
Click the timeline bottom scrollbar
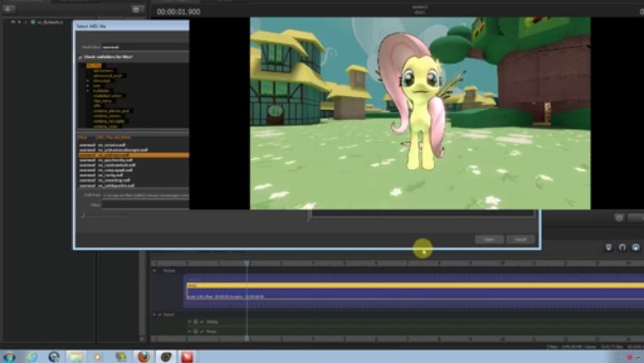[x=397, y=338]
